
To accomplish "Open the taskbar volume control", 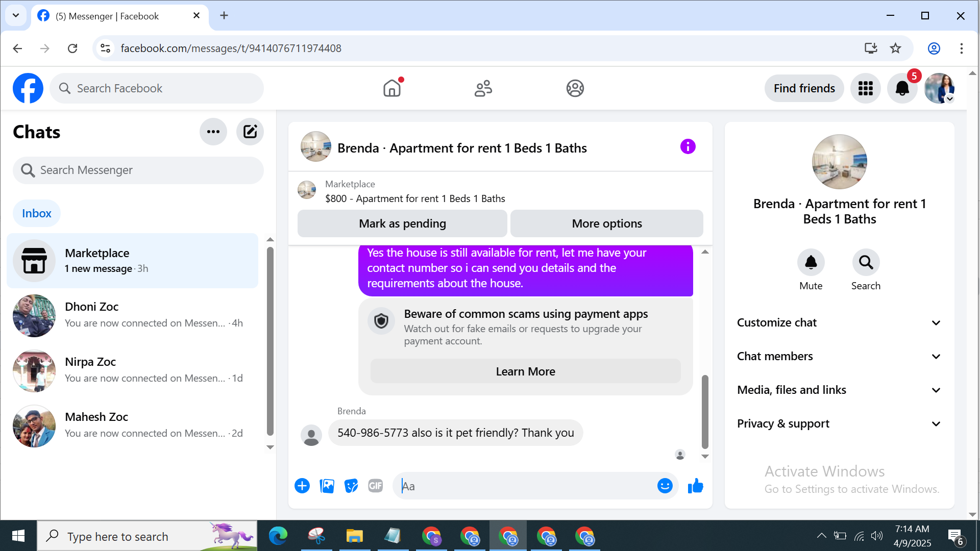I will (877, 536).
